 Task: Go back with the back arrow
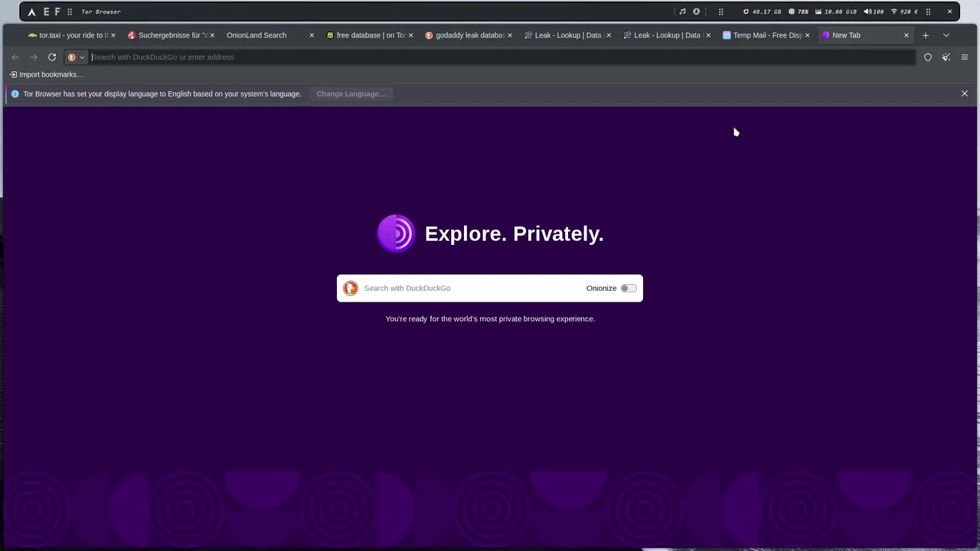tap(15, 57)
